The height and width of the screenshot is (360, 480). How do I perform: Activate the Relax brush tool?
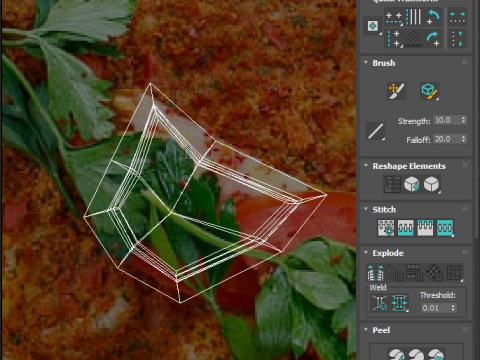click(x=429, y=91)
